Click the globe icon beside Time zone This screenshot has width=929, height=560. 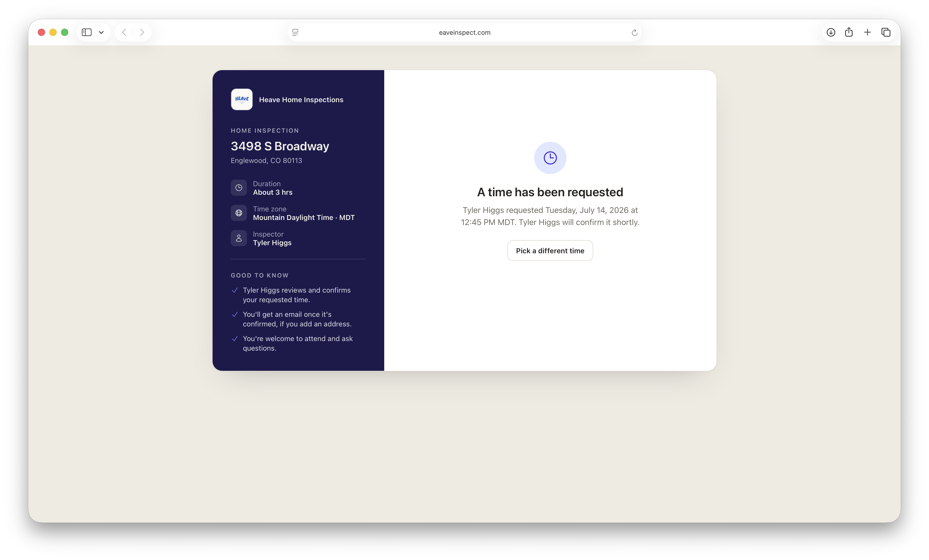click(x=239, y=213)
